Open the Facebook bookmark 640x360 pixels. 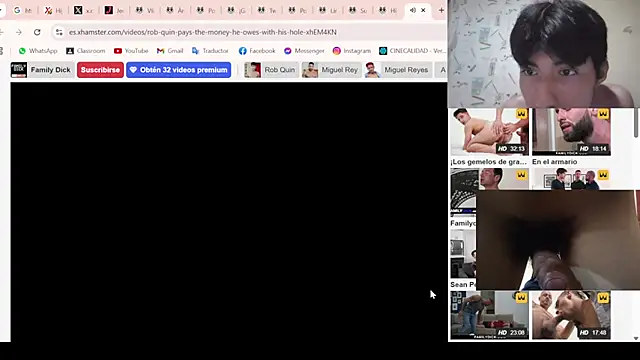[x=257, y=51]
